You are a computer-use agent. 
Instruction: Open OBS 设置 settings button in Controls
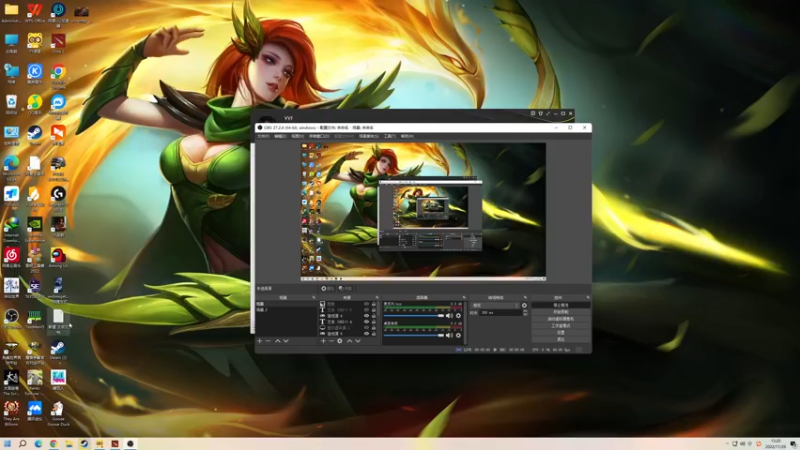point(561,332)
